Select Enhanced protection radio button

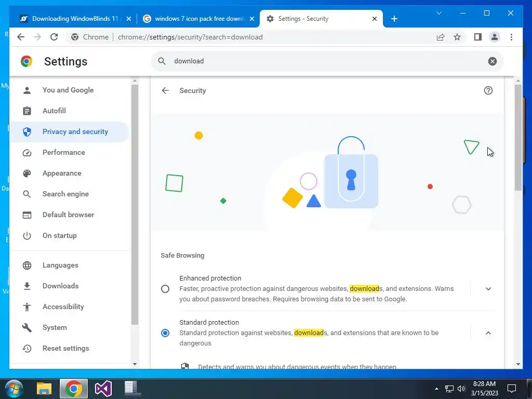(x=165, y=289)
